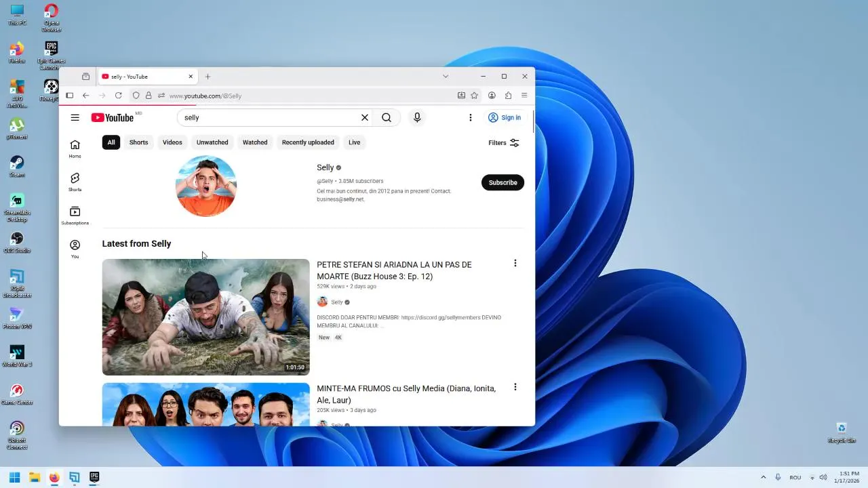Open the YouTube guide hamburger menu
This screenshot has width=868, height=488.
click(x=75, y=117)
